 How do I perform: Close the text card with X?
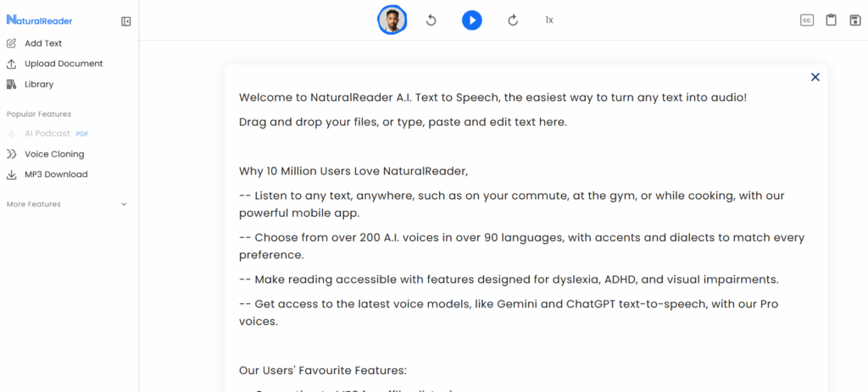[x=815, y=77]
